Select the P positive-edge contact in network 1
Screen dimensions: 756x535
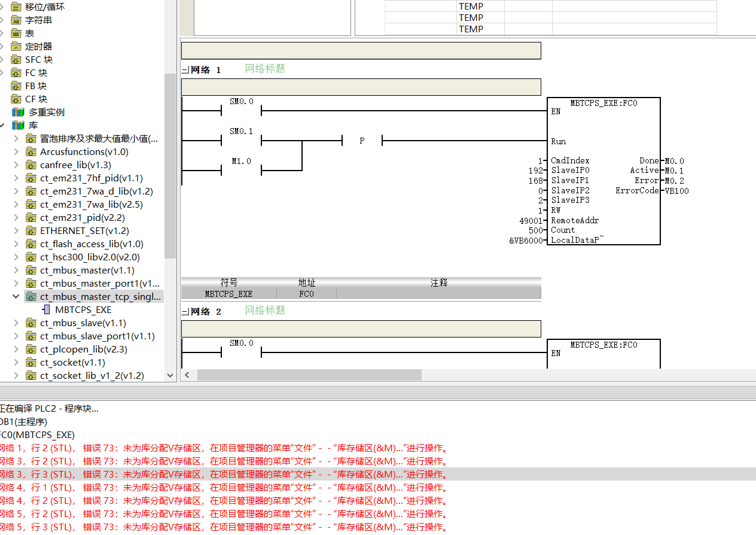pos(362,141)
